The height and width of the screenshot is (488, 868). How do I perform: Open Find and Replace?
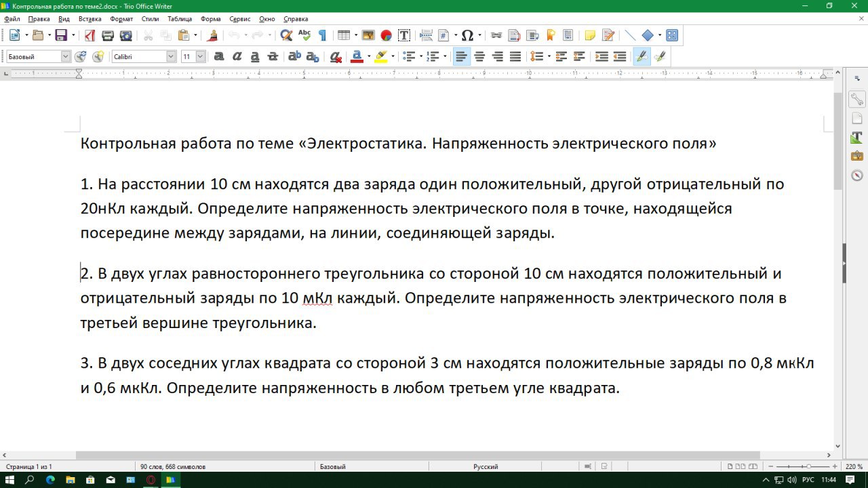[286, 35]
